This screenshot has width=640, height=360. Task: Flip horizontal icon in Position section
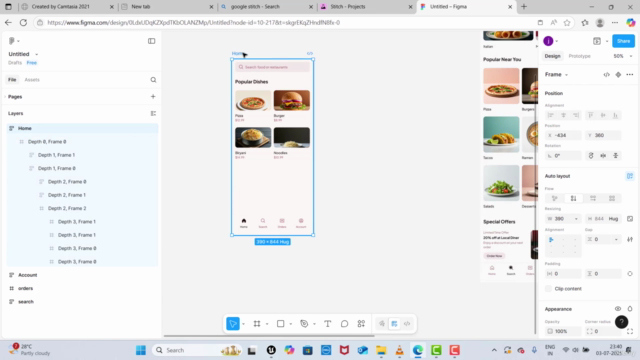pyautogui.click(x=603, y=156)
